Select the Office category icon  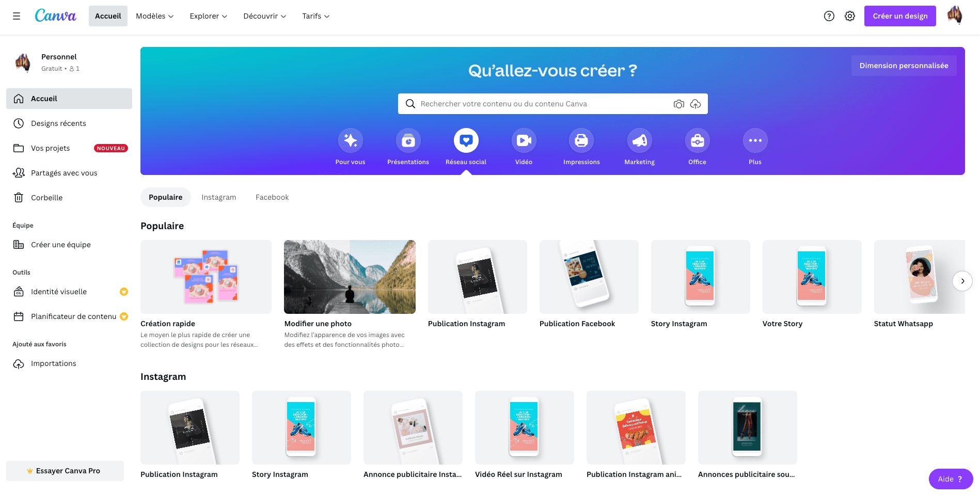[x=697, y=140]
